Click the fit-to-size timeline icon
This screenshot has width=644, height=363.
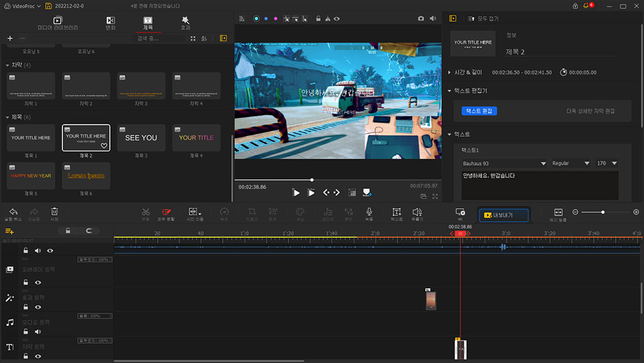[558, 212]
